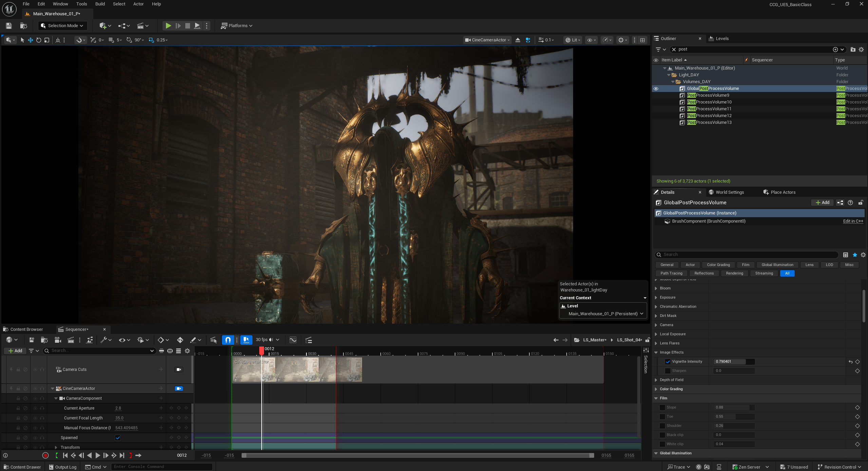Click the Edit in C++ link

[853, 221]
